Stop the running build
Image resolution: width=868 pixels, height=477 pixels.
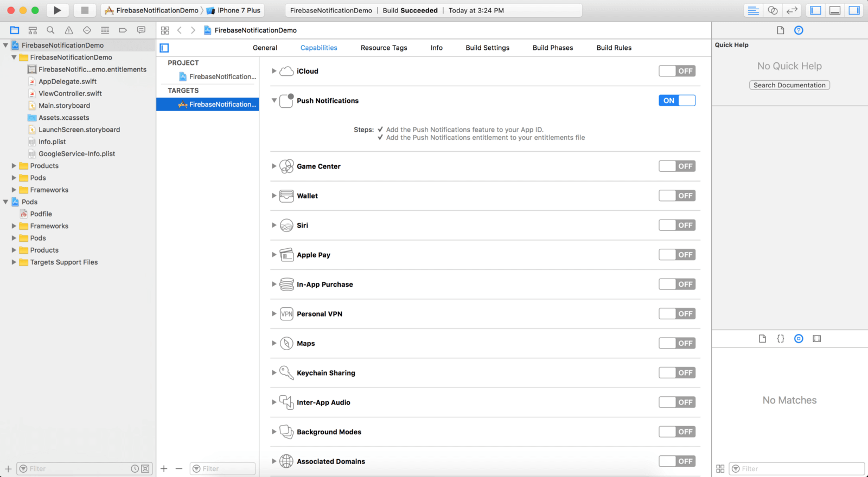(x=85, y=10)
